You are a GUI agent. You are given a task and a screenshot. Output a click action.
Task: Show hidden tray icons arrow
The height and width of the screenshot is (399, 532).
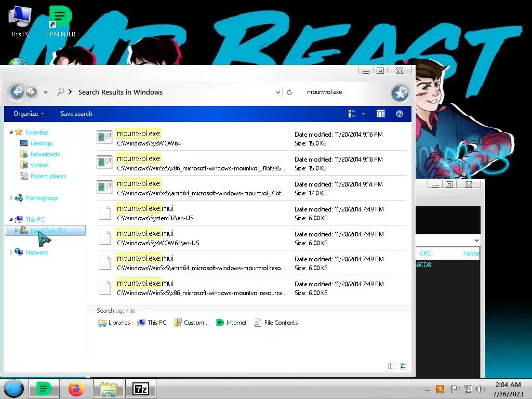pos(427,389)
